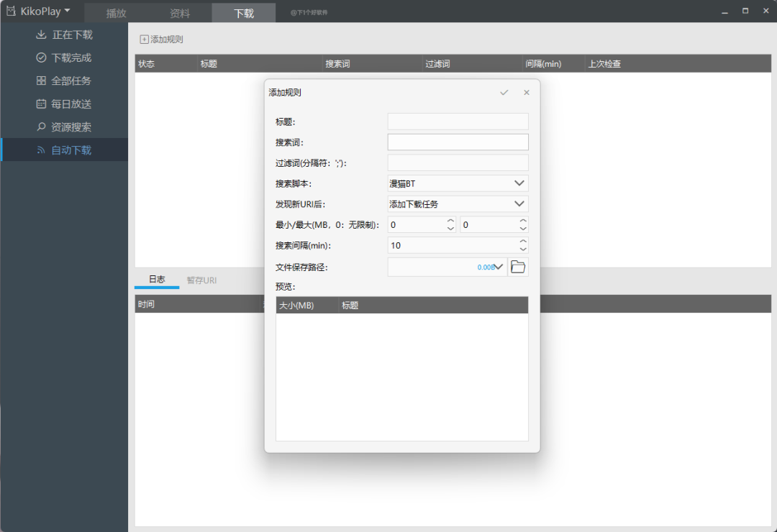Switch to the 资料 tab

point(180,13)
